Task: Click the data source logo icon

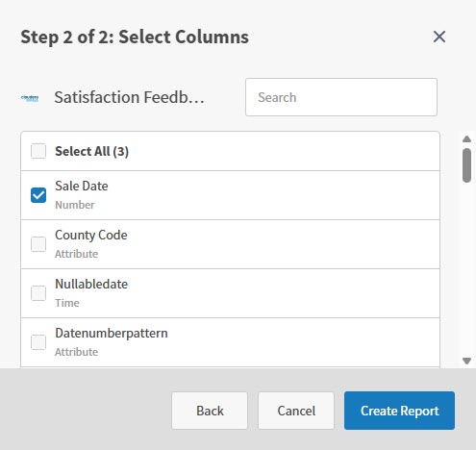Action: tap(30, 98)
